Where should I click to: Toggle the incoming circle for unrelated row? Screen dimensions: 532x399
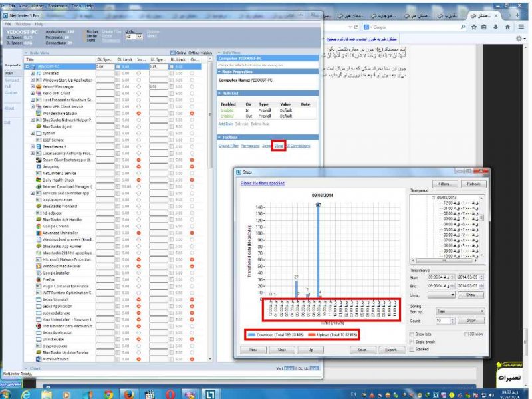pyautogui.click(x=138, y=73)
